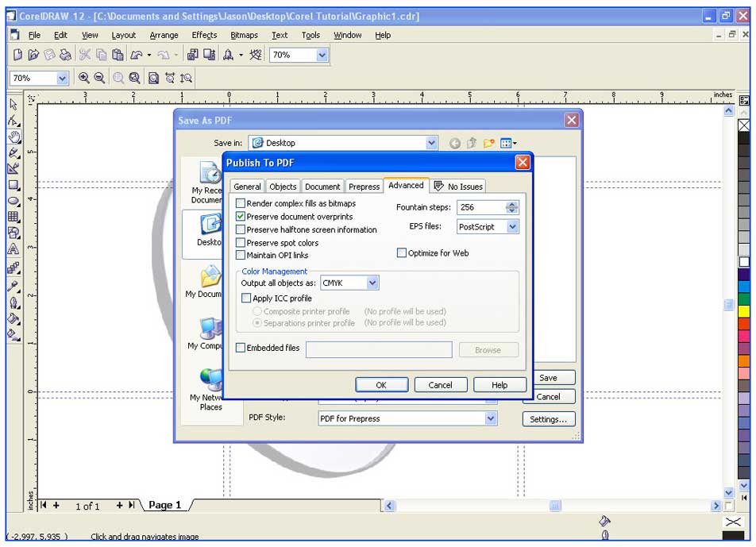Viewport: 756px width, 547px height.
Task: Enable Preserve halftone screen information
Action: pos(240,229)
